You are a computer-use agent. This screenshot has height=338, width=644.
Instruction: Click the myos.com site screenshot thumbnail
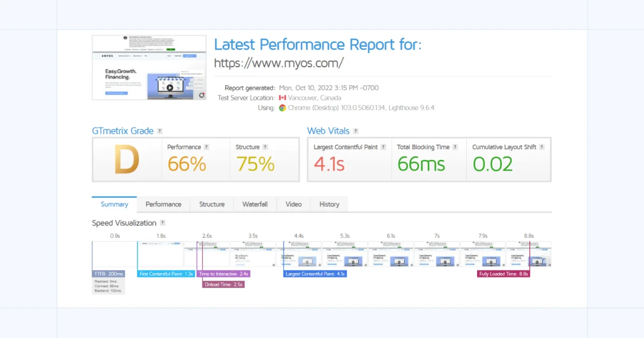[x=149, y=68]
